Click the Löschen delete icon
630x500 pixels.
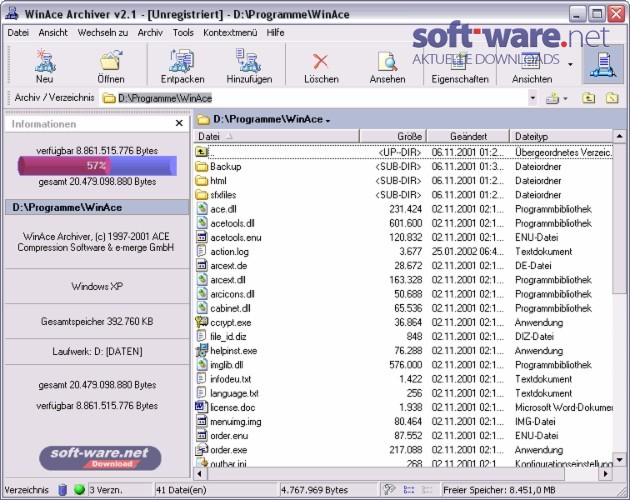point(321,62)
